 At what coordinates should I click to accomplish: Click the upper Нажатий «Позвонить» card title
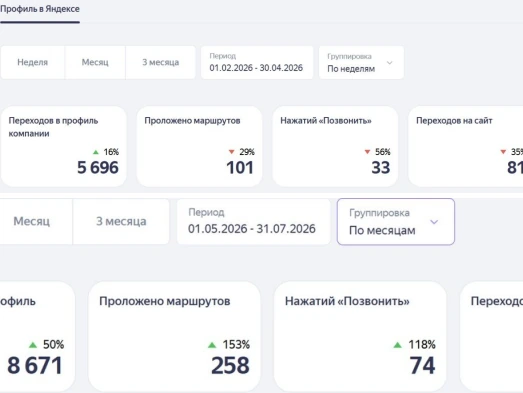point(326,121)
